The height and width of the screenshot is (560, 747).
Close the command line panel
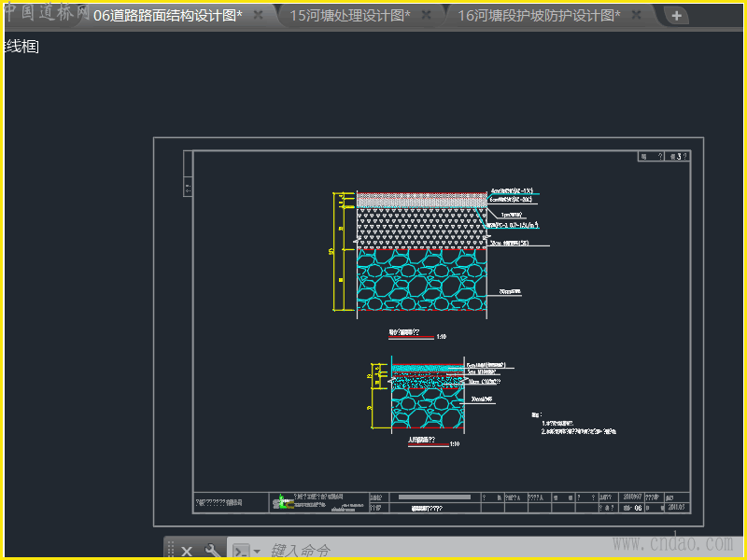pyautogui.click(x=187, y=551)
